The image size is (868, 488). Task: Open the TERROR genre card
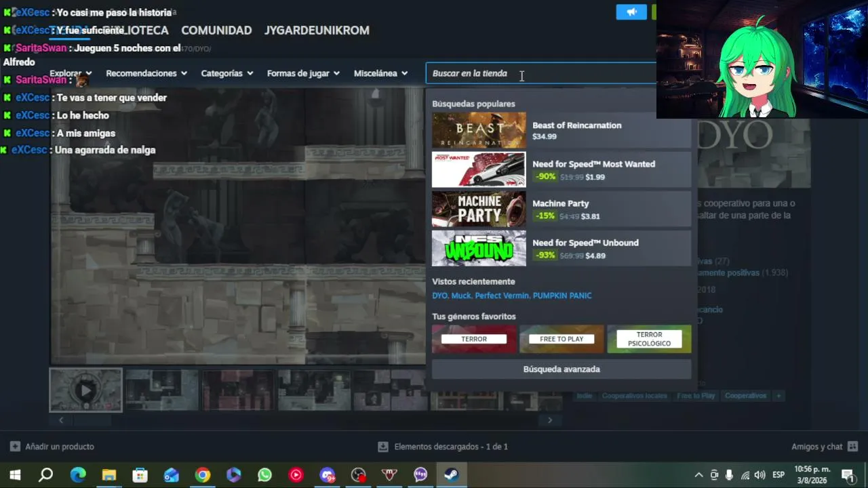(x=474, y=339)
